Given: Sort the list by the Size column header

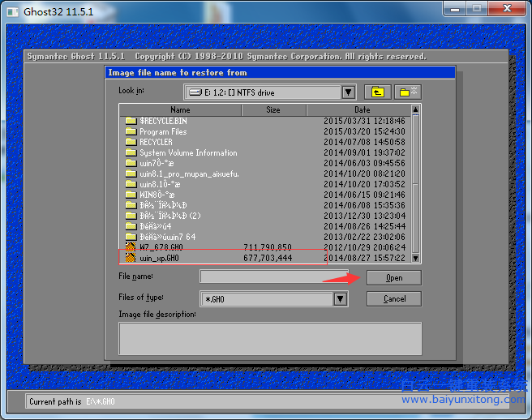Looking at the screenshot, I should 273,110.
